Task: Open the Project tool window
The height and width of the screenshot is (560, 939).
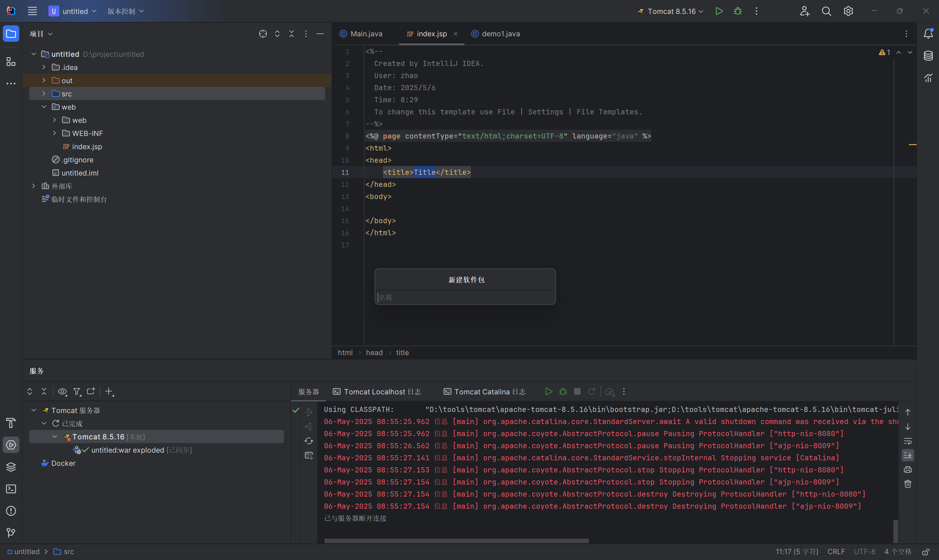Action: (x=11, y=34)
